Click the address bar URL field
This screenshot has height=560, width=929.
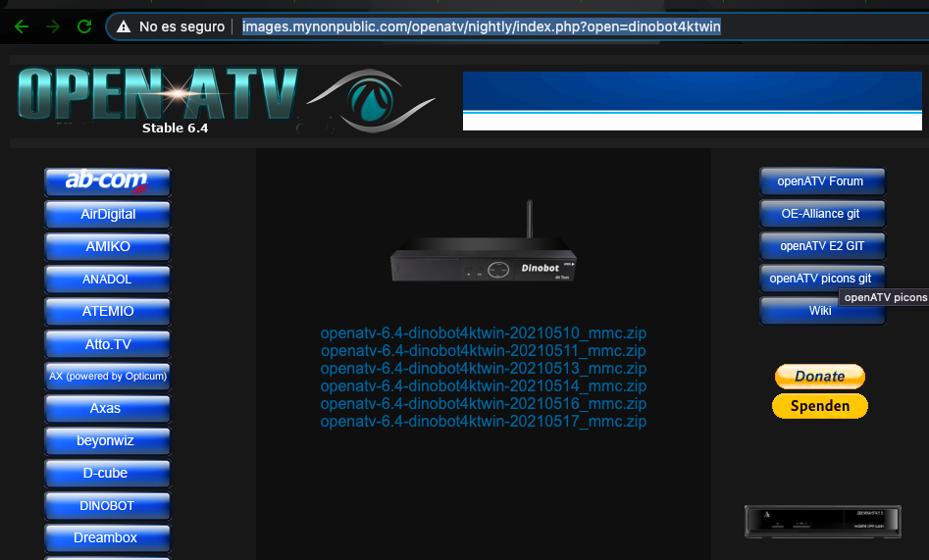481,26
